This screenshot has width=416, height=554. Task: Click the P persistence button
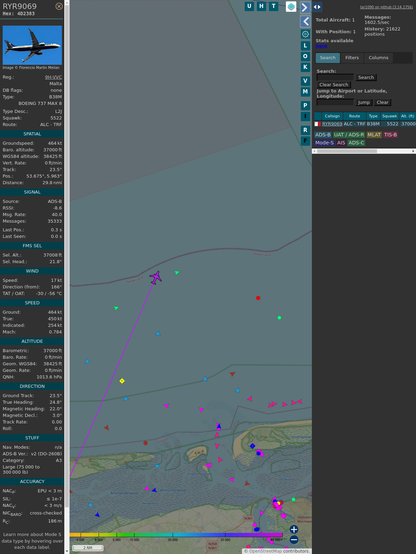pos(305,105)
